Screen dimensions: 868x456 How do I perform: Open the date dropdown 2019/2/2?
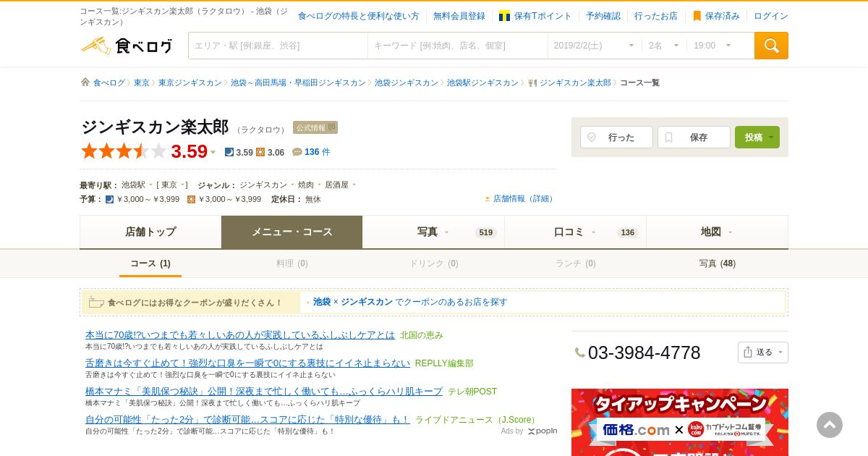pyautogui.click(x=595, y=46)
